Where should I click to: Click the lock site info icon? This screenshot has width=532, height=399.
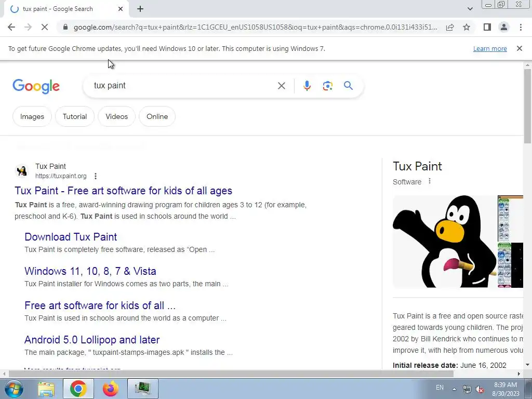[65, 27]
